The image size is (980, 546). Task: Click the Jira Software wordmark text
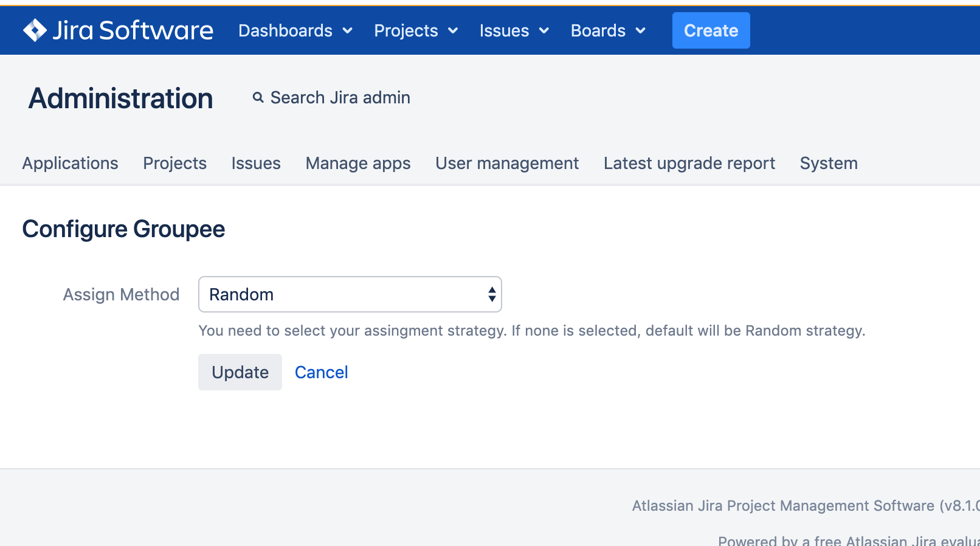pos(133,30)
